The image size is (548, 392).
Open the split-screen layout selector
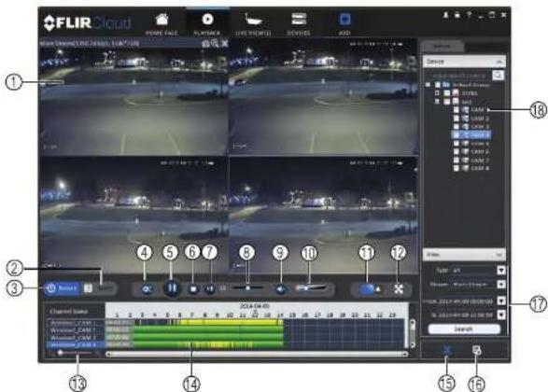click(x=371, y=289)
